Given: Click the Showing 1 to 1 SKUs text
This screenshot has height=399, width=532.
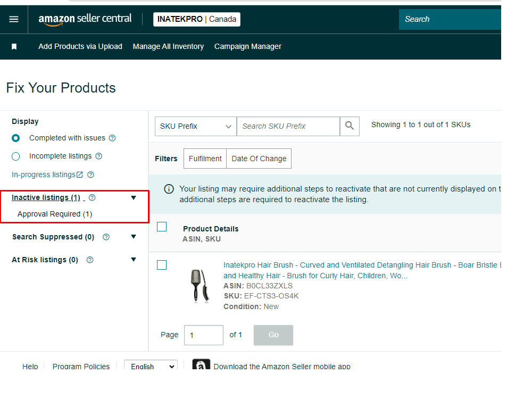Looking at the screenshot, I should 421,124.
